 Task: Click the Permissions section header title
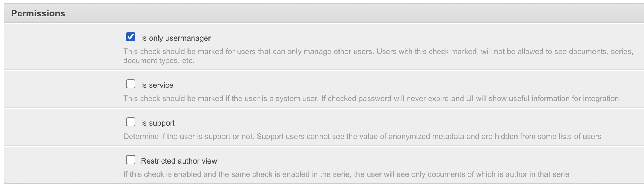click(38, 13)
